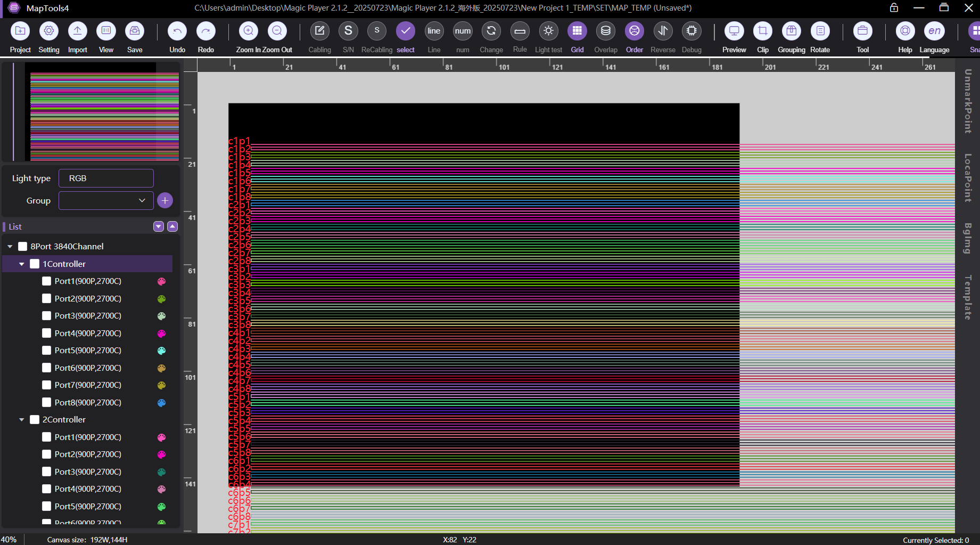
Task: Open the Tool menu icon
Action: [863, 31]
